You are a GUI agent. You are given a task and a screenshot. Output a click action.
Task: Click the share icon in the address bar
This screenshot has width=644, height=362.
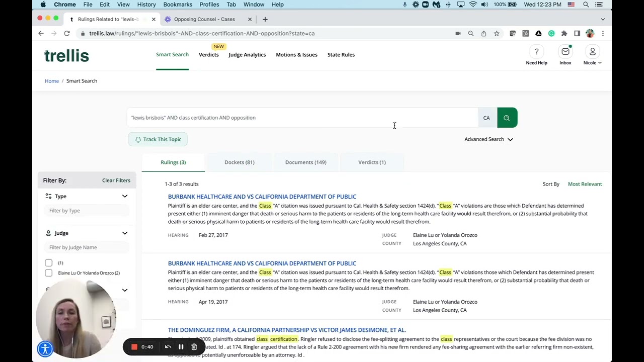[484, 33]
